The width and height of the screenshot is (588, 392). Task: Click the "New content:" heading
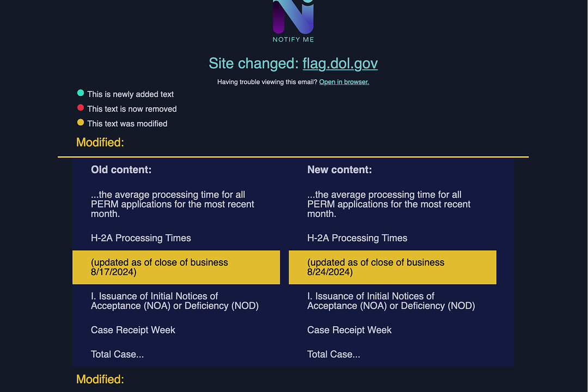(339, 170)
